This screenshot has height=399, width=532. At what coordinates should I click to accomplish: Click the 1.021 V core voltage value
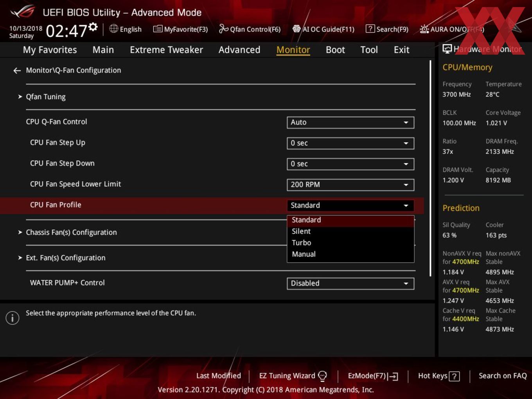point(496,123)
